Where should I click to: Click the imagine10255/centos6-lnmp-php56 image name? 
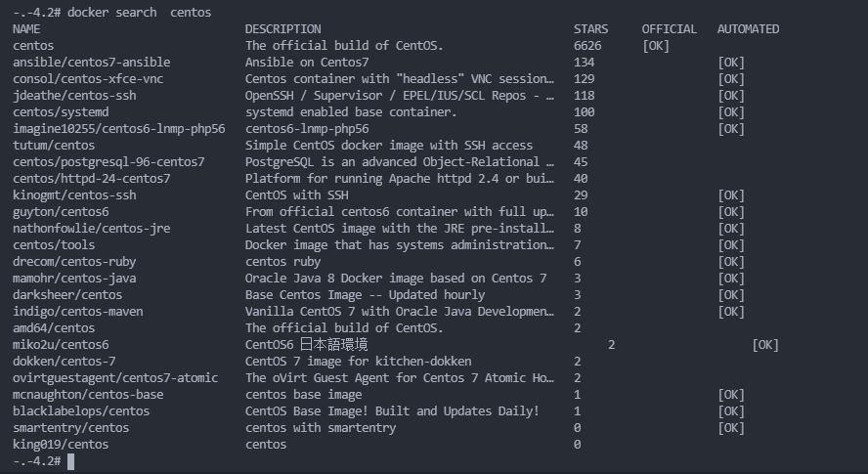point(119,129)
